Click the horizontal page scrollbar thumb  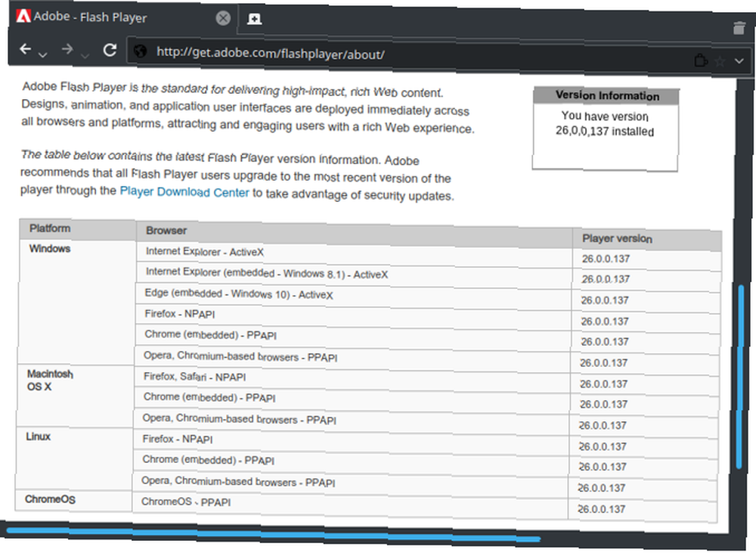273,534
